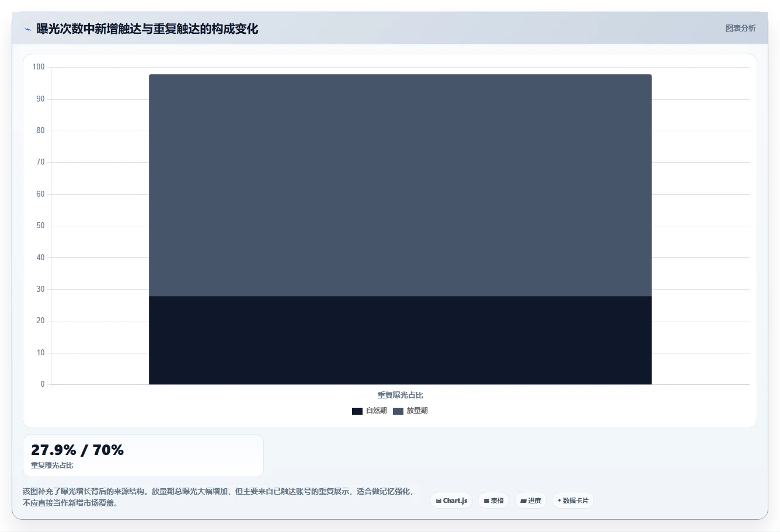Click the 图表分析 label in the header
This screenshot has width=780, height=532.
coord(740,28)
